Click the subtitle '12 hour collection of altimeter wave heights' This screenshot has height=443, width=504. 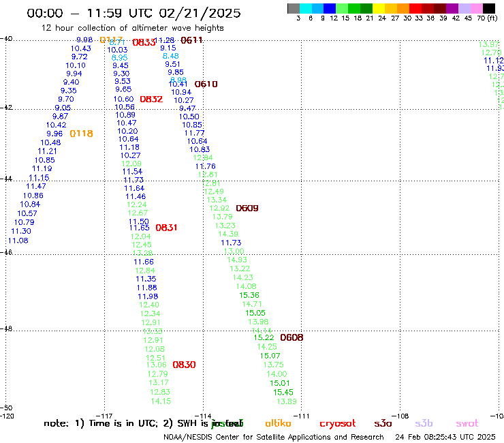coord(132,28)
